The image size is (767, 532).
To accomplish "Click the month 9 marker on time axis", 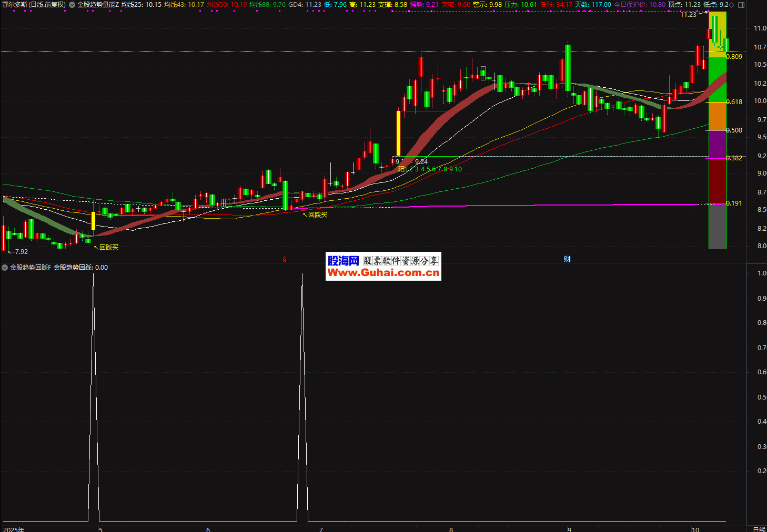I will 569,529.
